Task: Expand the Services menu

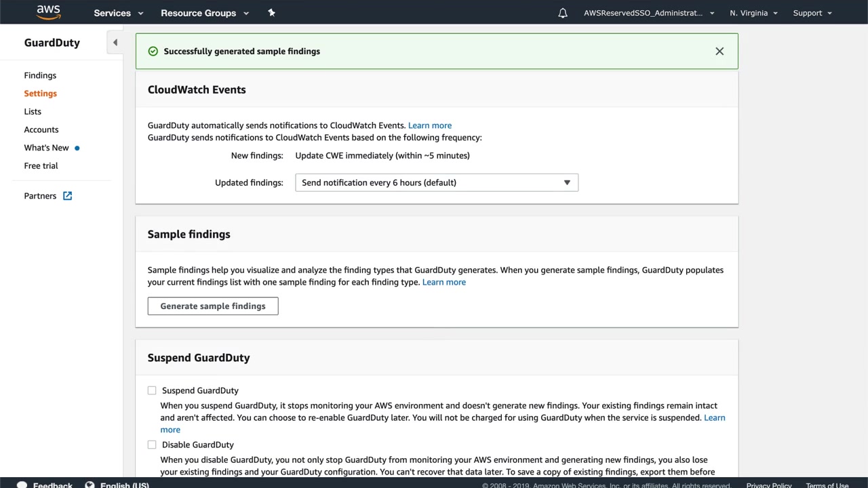Action: pos(119,13)
